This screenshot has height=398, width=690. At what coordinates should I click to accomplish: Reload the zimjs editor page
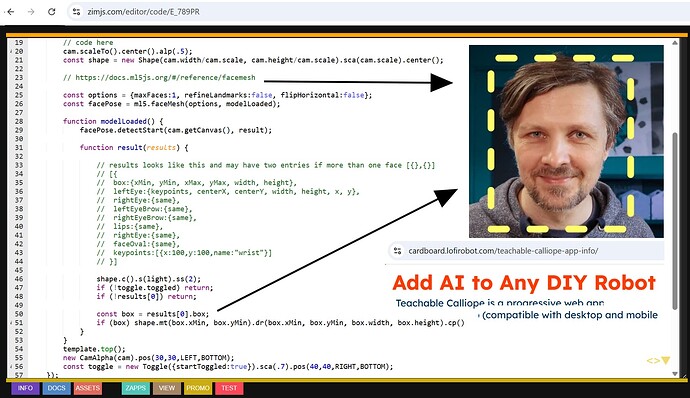[x=51, y=12]
